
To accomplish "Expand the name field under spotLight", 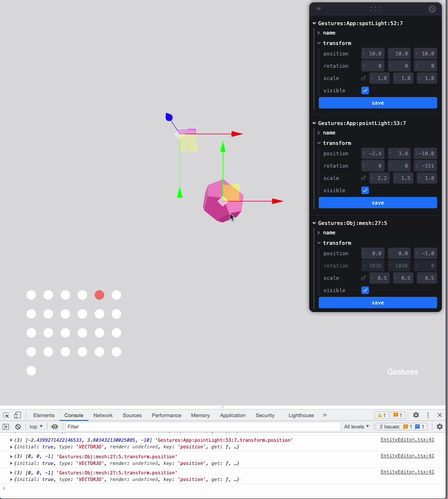I will tap(319, 33).
